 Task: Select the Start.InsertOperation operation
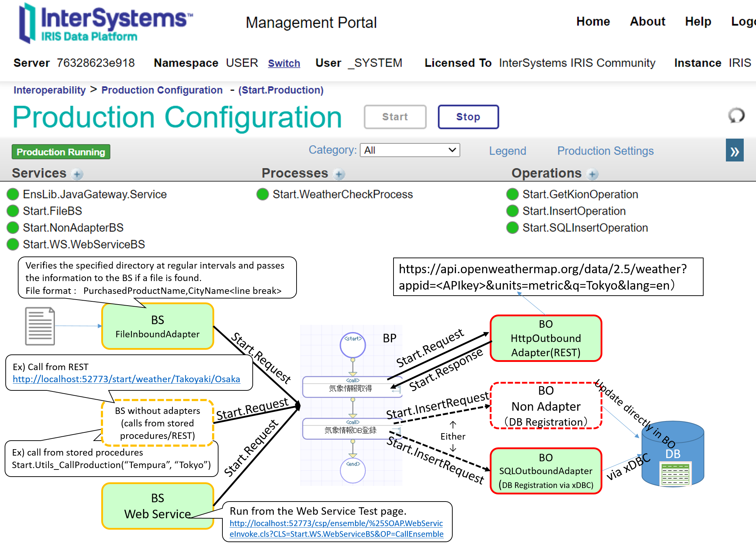click(x=574, y=211)
